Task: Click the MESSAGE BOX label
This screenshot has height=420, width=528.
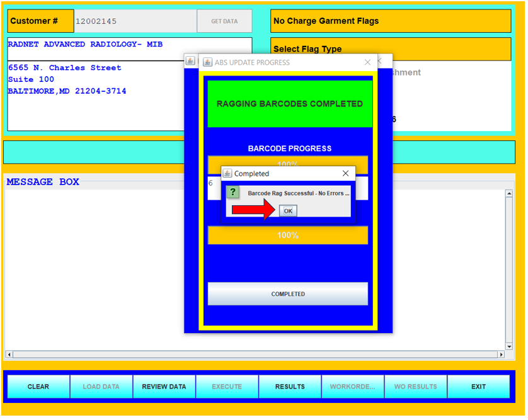Action: (x=43, y=183)
